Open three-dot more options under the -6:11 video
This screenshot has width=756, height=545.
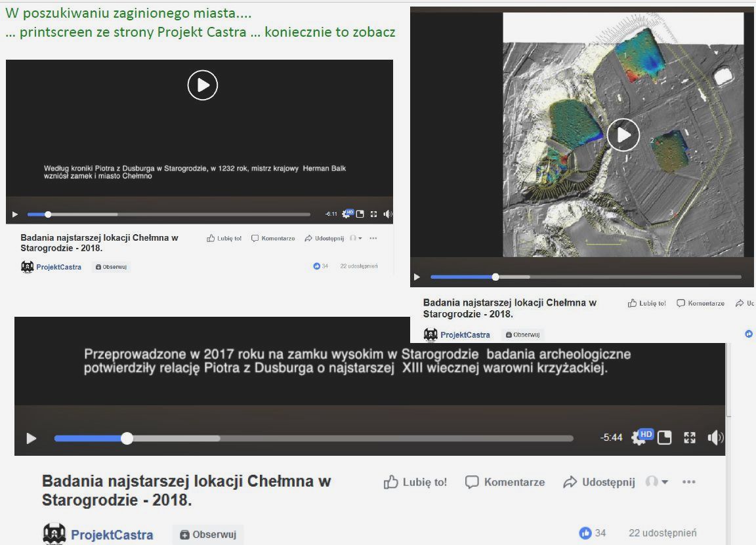(x=373, y=238)
